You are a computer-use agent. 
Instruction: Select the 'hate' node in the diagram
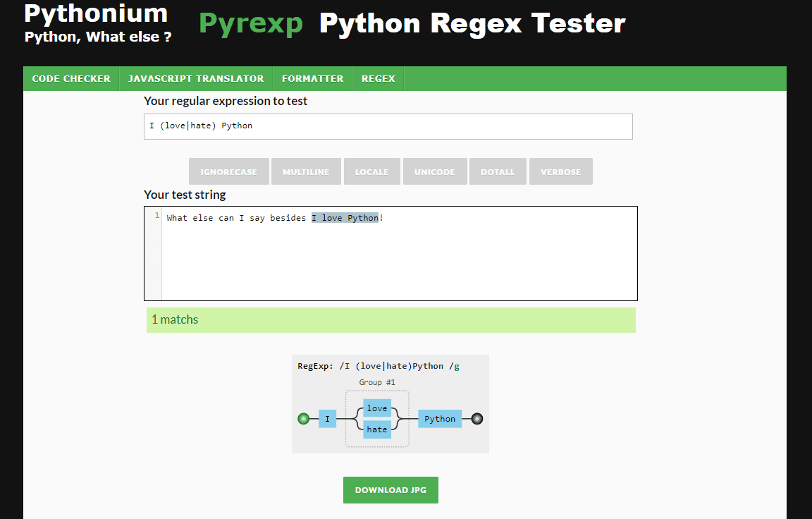coord(377,429)
